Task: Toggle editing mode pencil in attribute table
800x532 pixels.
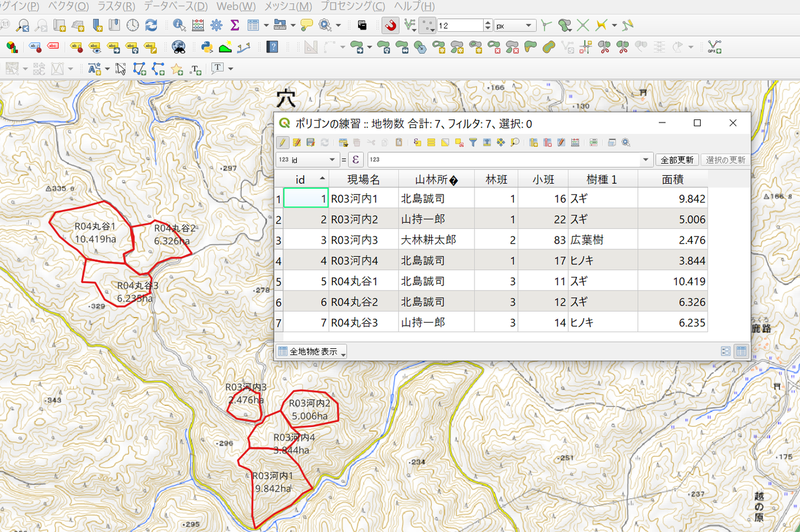Action: 282,143
